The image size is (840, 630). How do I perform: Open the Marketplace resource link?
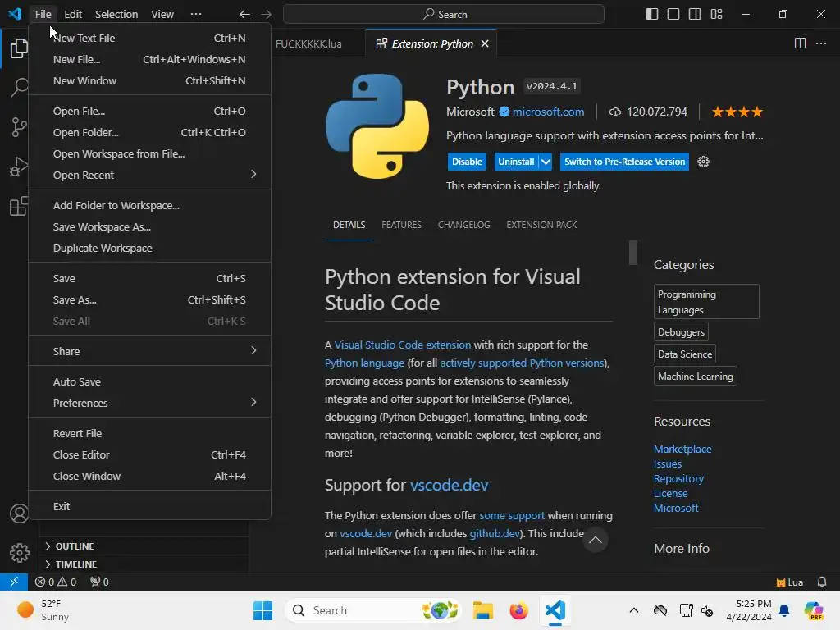tap(682, 449)
